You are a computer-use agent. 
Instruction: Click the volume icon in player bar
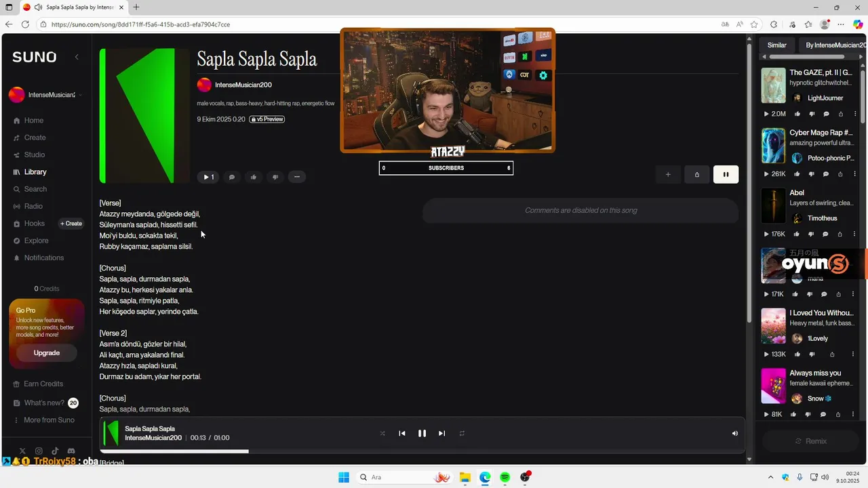(734, 434)
